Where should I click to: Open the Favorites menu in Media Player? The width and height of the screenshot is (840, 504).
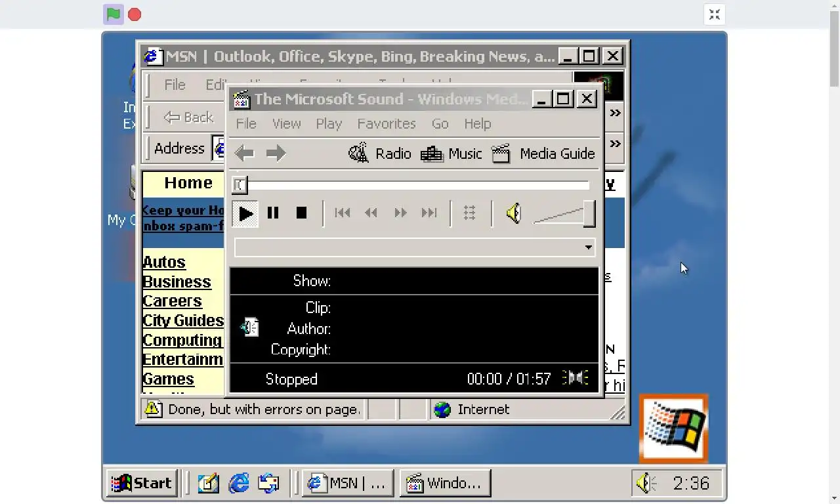(x=387, y=123)
